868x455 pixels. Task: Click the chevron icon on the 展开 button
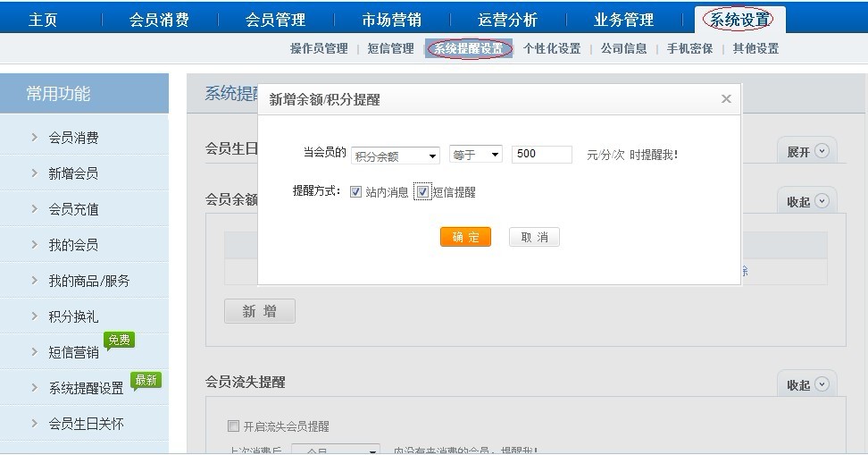click(822, 152)
